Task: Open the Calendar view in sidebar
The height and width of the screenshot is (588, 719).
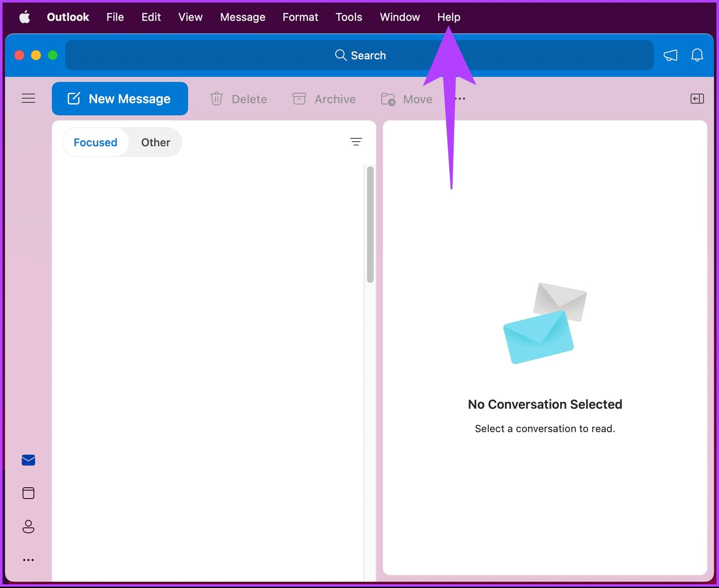Action: tap(28, 493)
